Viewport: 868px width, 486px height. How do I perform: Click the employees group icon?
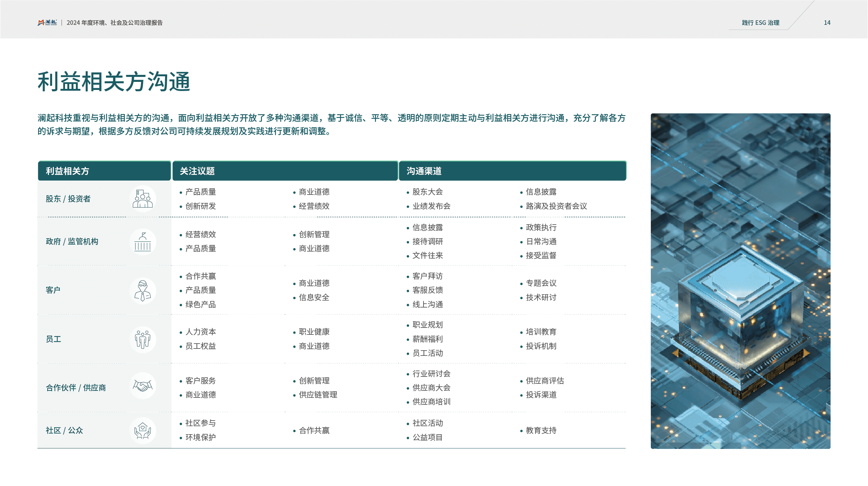pyautogui.click(x=142, y=339)
